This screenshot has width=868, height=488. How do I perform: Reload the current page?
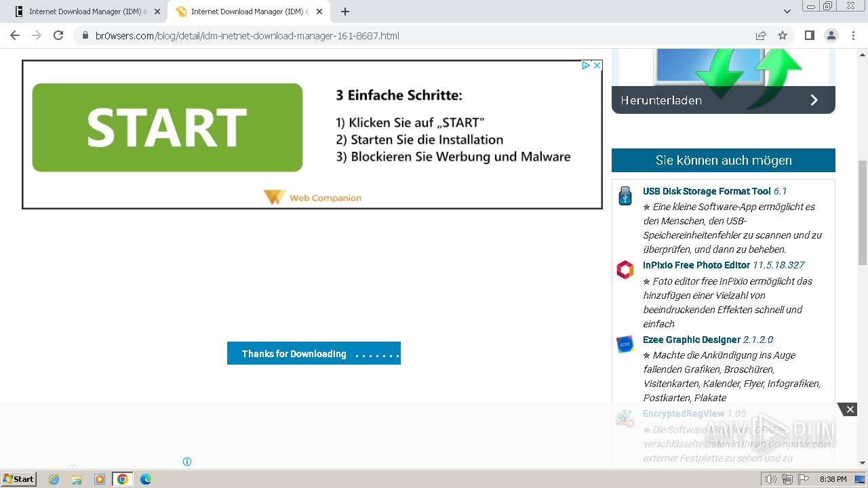58,35
